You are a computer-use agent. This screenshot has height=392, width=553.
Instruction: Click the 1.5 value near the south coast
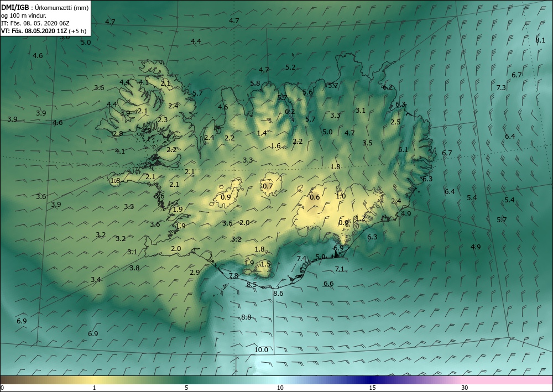point(265,264)
